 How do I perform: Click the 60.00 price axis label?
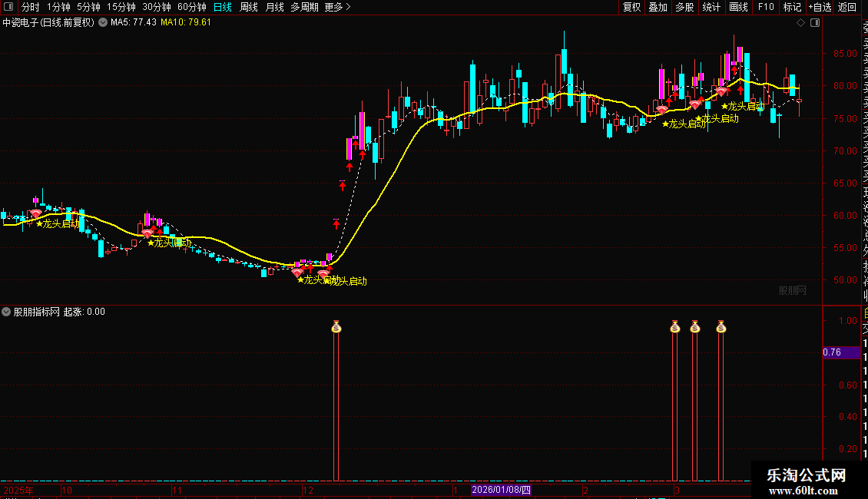(x=845, y=215)
